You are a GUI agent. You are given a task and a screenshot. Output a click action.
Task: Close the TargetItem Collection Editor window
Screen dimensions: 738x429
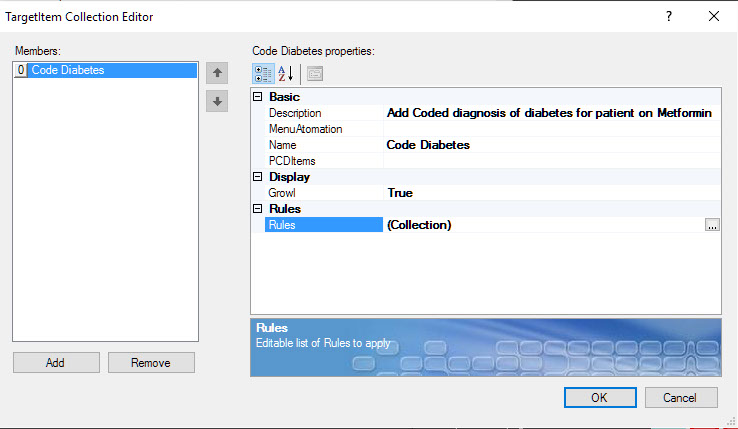(713, 16)
